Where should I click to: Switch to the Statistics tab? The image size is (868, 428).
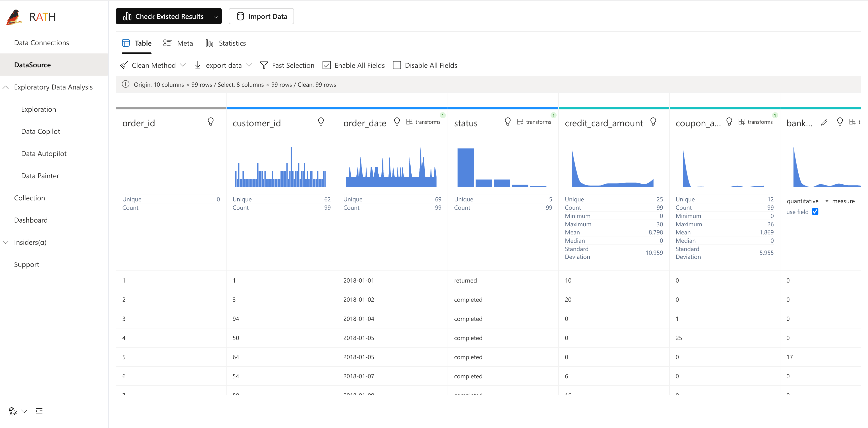tap(226, 43)
